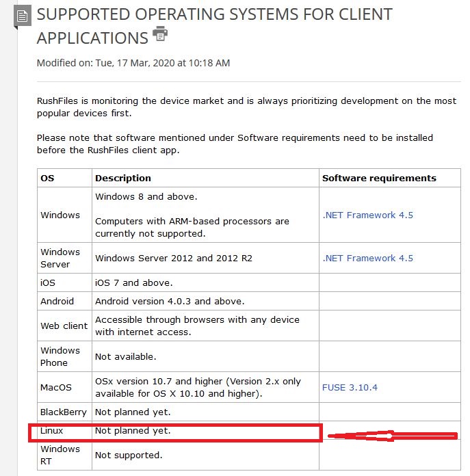Click 'Not planned yet.' in Linux row

[x=133, y=430]
